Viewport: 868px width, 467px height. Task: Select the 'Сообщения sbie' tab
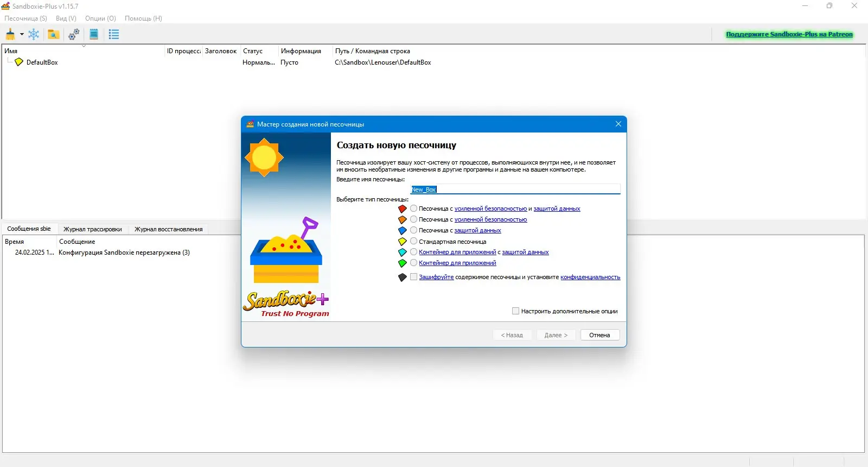pyautogui.click(x=29, y=229)
